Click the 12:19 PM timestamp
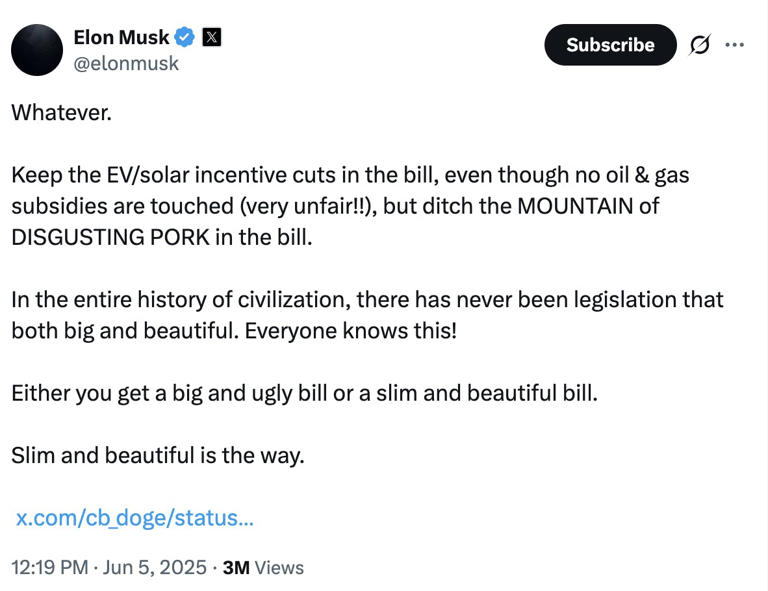The width and height of the screenshot is (768, 591). [49, 567]
